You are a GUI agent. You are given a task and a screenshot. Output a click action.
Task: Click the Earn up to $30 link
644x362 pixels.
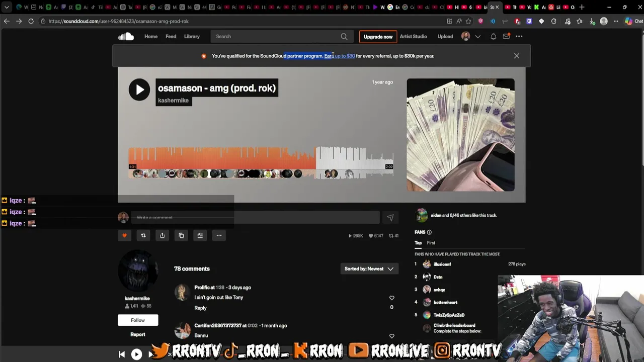pyautogui.click(x=340, y=56)
